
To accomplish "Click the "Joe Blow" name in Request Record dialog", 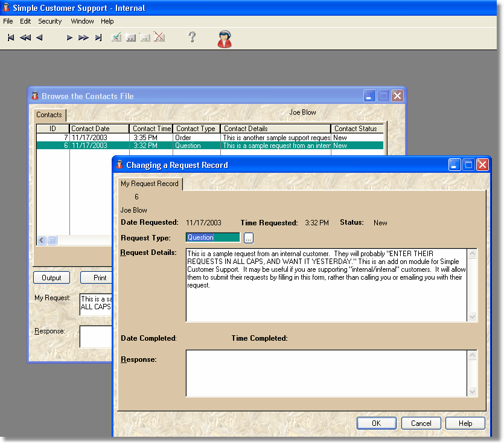I will (x=134, y=210).
